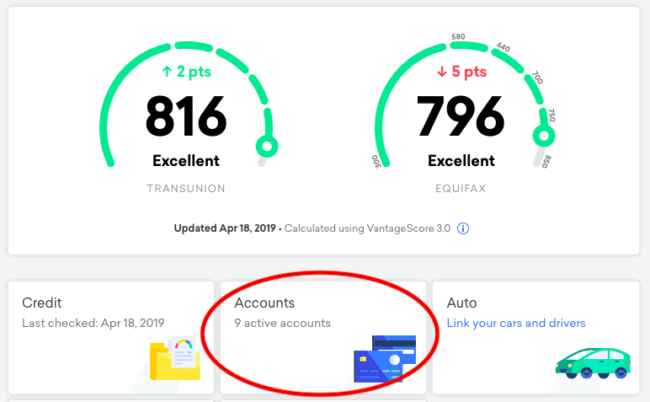Open Link your cars and drivers
The height and width of the screenshot is (402, 650).
tap(516, 323)
